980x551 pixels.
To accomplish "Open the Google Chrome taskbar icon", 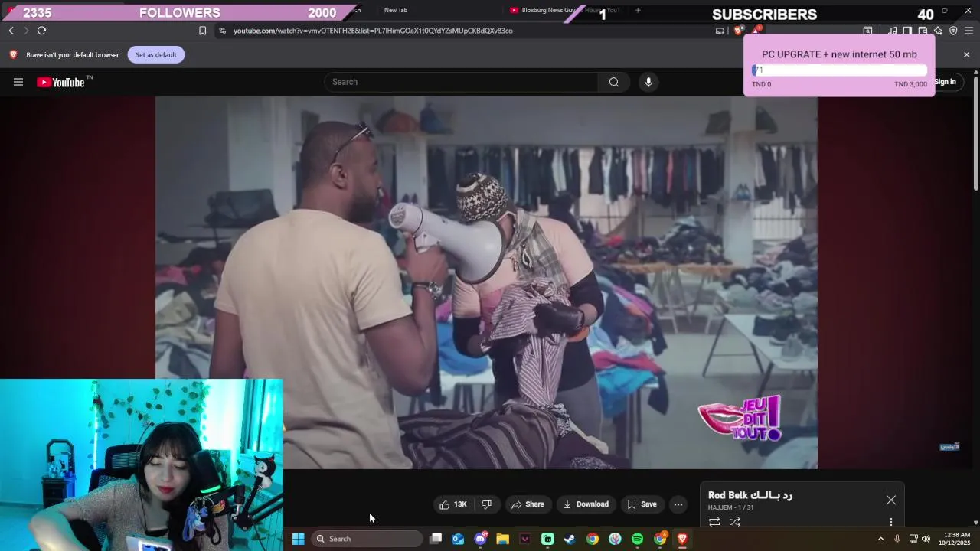I will (x=593, y=539).
